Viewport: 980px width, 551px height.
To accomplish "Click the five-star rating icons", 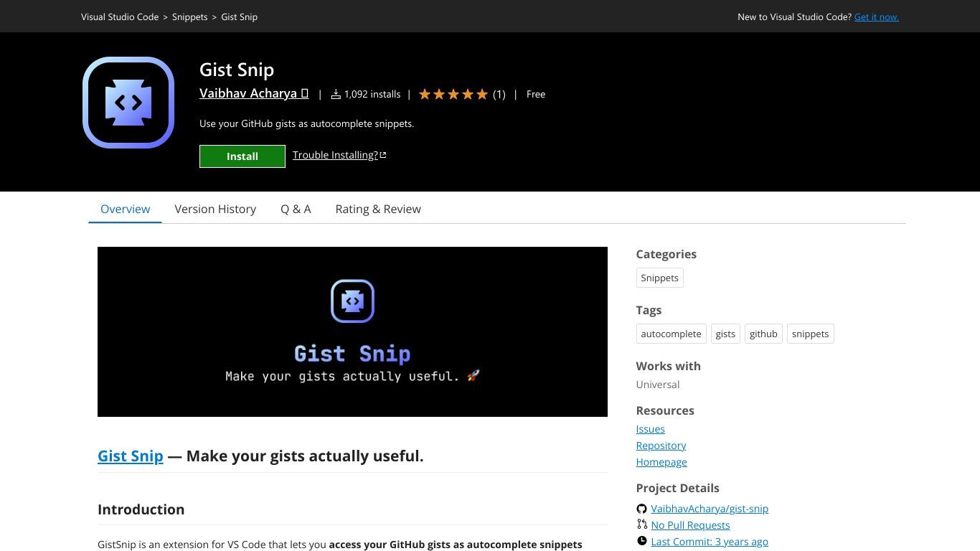I will (x=453, y=94).
